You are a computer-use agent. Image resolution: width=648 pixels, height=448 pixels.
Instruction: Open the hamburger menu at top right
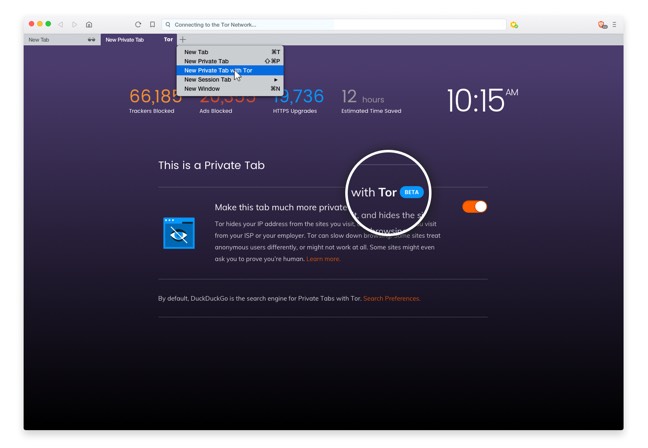pos(615,25)
